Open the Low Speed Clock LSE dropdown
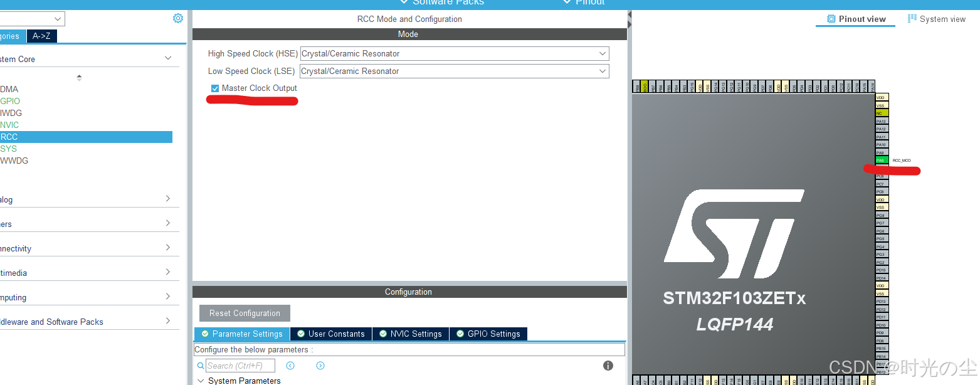 601,71
